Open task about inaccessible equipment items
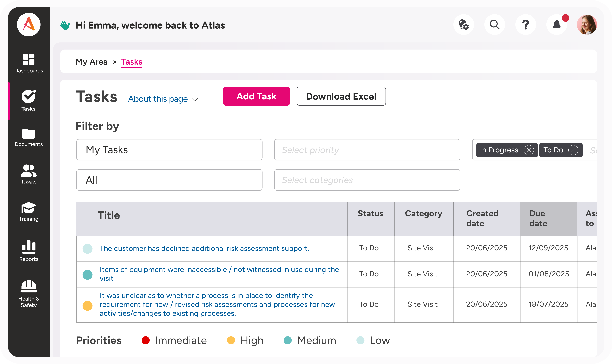 (219, 274)
